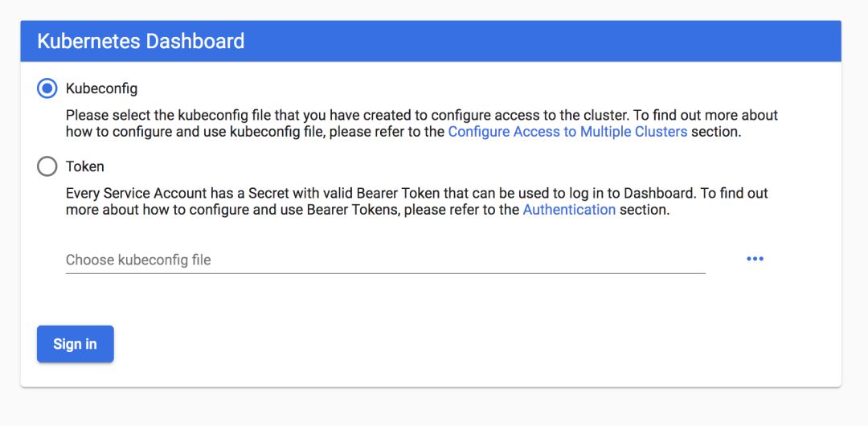The height and width of the screenshot is (426, 868).
Task: Click empty area of blue header bar
Action: tap(563, 41)
